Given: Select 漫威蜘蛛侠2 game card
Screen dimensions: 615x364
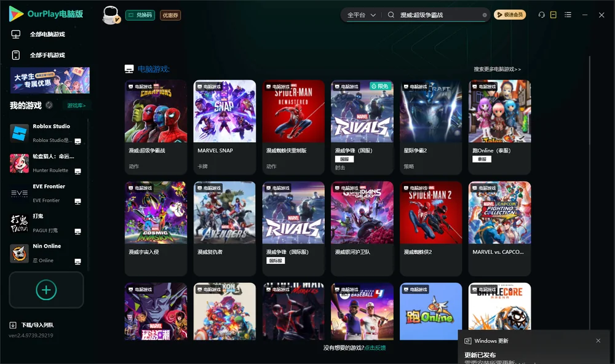Looking at the screenshot, I should (430, 228).
